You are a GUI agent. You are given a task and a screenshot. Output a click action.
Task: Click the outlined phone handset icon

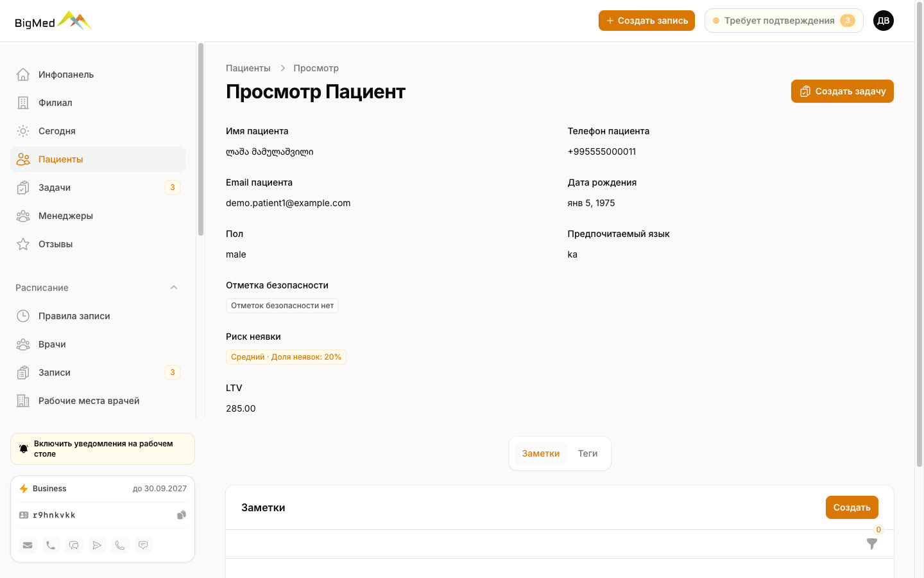coord(120,545)
